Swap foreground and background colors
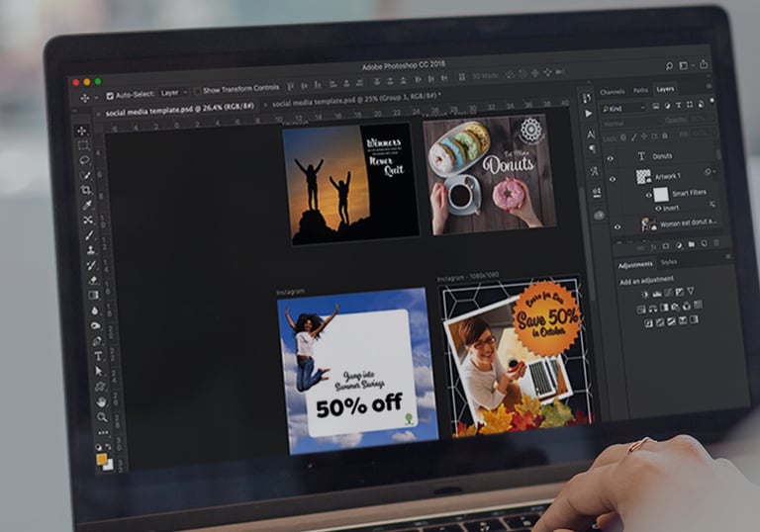 click(x=108, y=447)
